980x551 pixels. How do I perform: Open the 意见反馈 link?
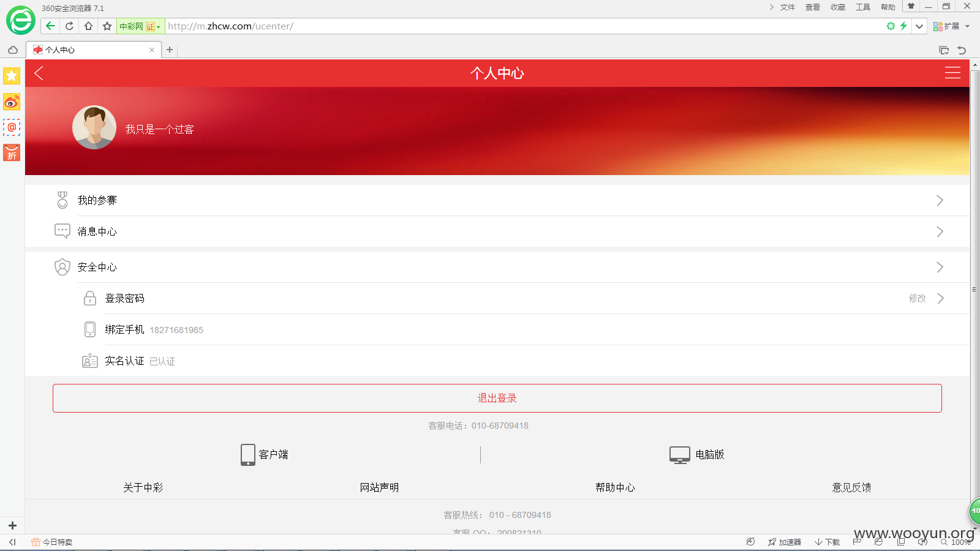pos(851,487)
